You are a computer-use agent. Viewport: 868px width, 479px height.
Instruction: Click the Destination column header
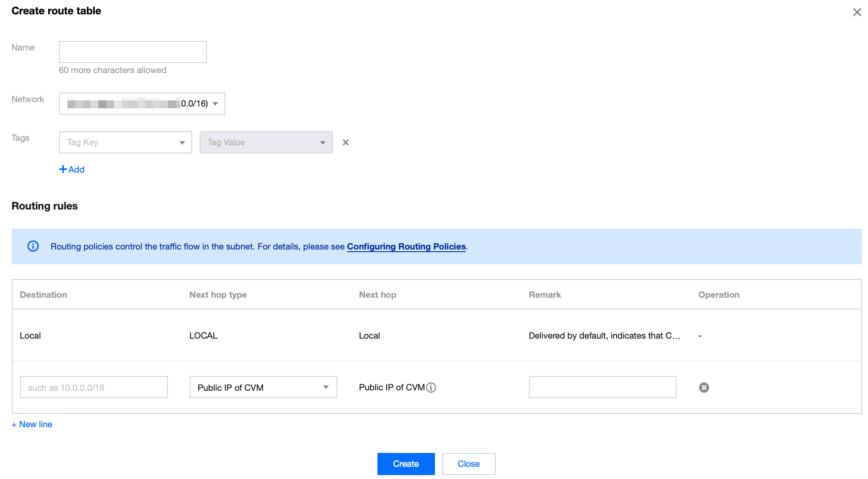click(43, 295)
